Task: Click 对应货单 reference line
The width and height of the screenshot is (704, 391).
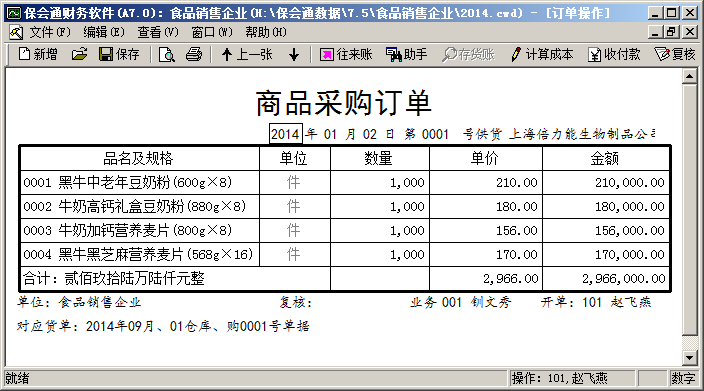Action: coord(163,326)
